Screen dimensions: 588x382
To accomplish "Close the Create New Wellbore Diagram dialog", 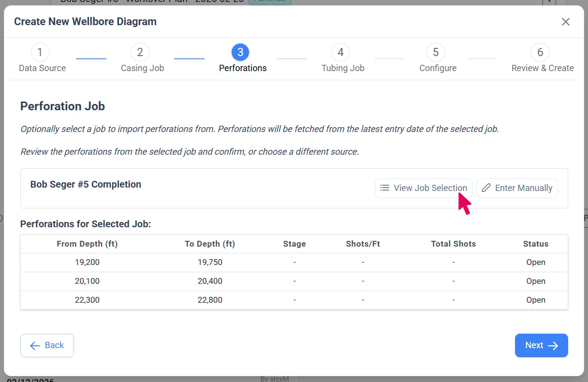I will (565, 22).
